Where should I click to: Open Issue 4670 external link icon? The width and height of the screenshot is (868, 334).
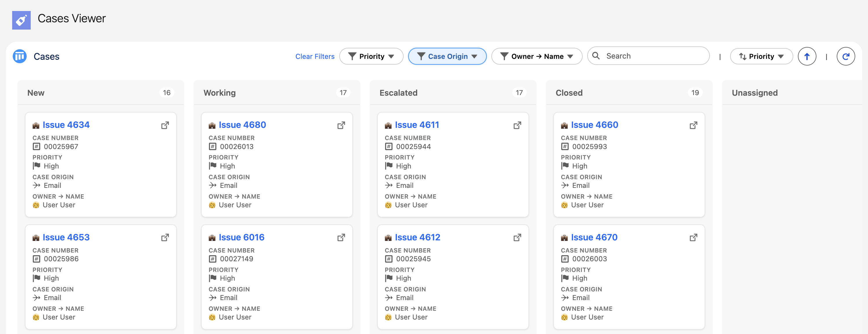[694, 238]
